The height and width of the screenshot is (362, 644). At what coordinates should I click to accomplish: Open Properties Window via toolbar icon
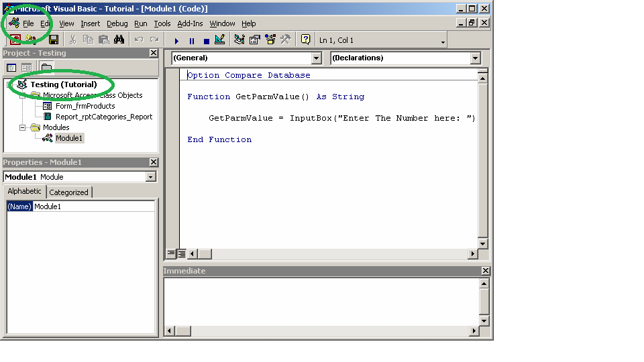pyautogui.click(x=255, y=40)
